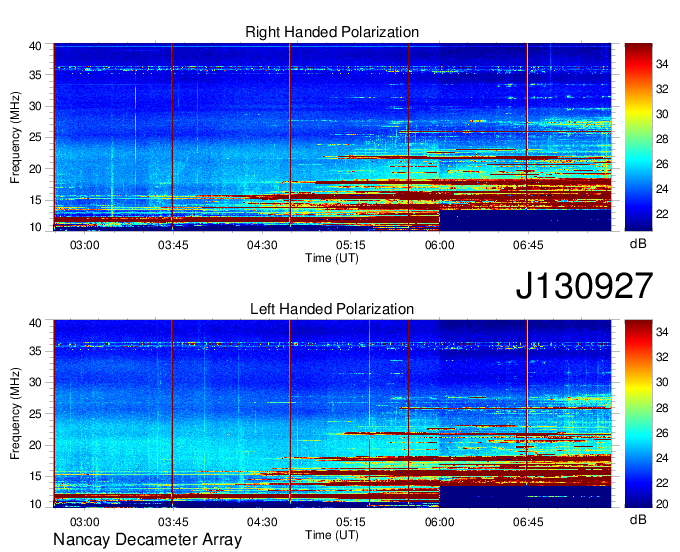Select the 40 MHz tick on left-handed plot
This screenshot has height=552, width=680.
pos(35,323)
